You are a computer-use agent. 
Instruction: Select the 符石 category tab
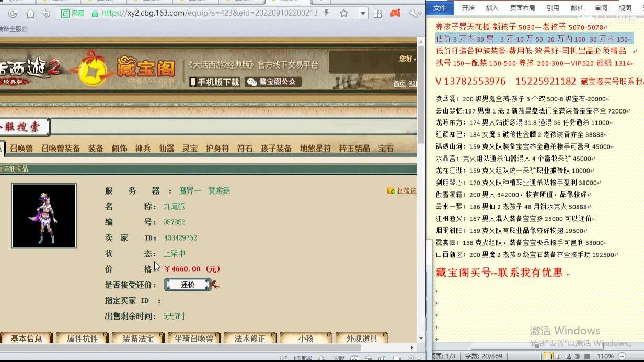click(x=245, y=149)
